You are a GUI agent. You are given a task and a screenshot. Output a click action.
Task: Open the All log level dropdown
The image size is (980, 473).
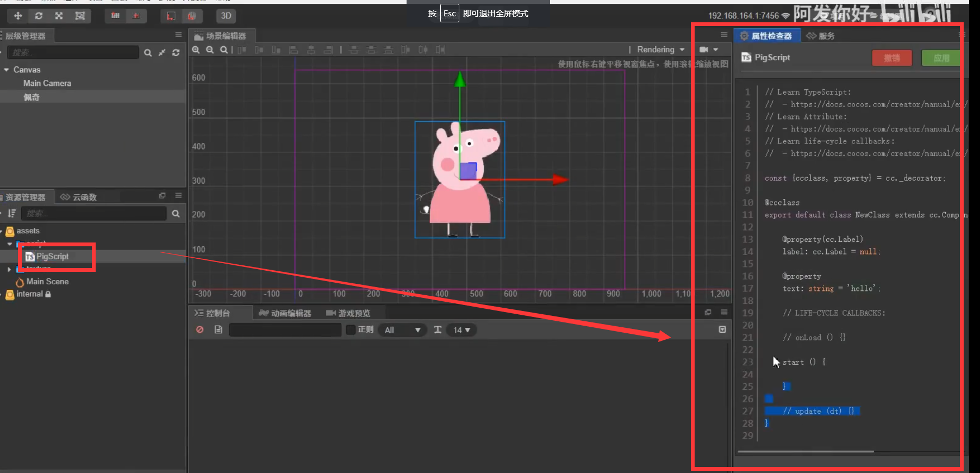point(402,330)
